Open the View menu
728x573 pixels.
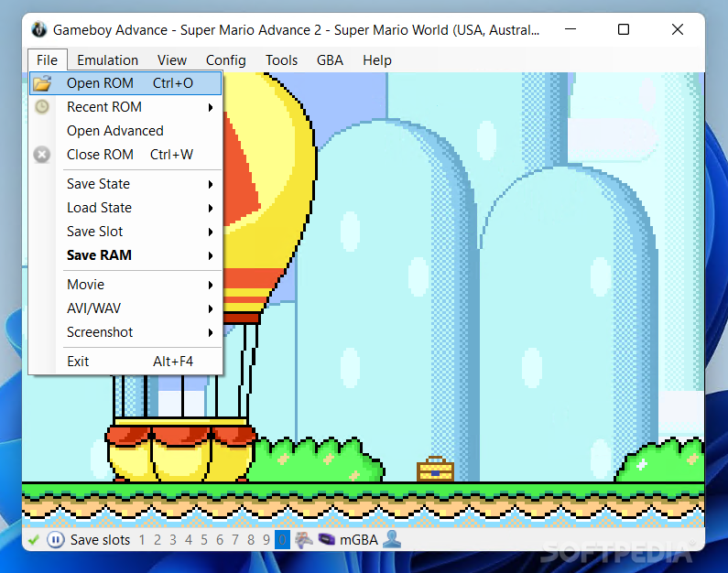pyautogui.click(x=172, y=60)
